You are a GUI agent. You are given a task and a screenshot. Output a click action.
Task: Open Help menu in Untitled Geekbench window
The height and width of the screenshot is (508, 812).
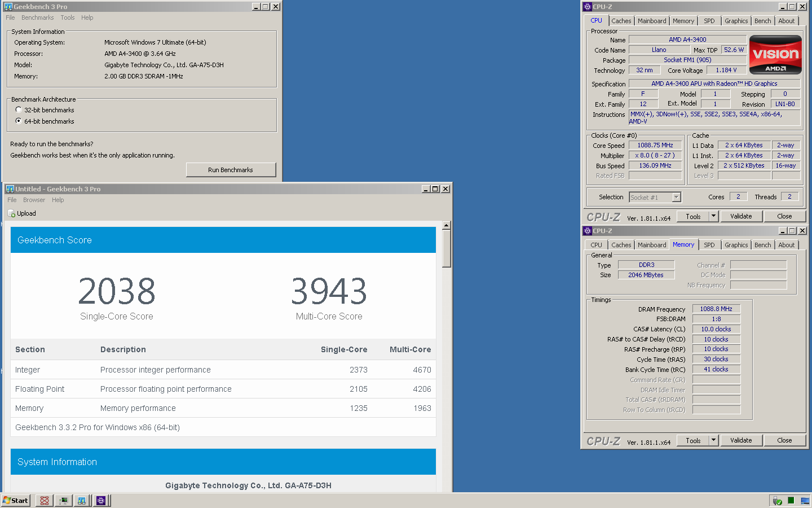(58, 200)
